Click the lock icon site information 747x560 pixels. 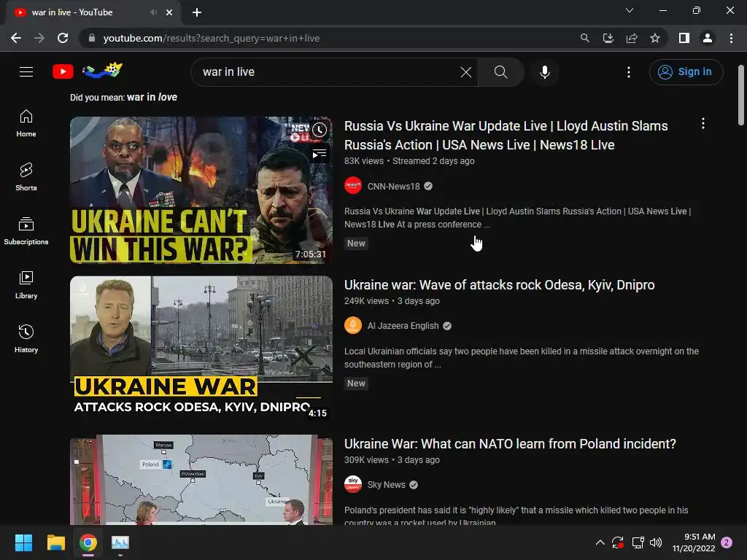pos(92,38)
